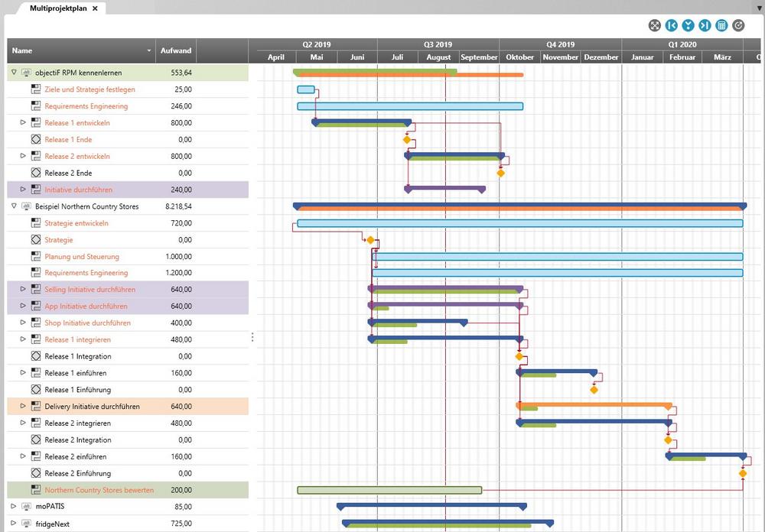
Task: Click the milestone icon beside Release 1 Ende
Action: 35,140
